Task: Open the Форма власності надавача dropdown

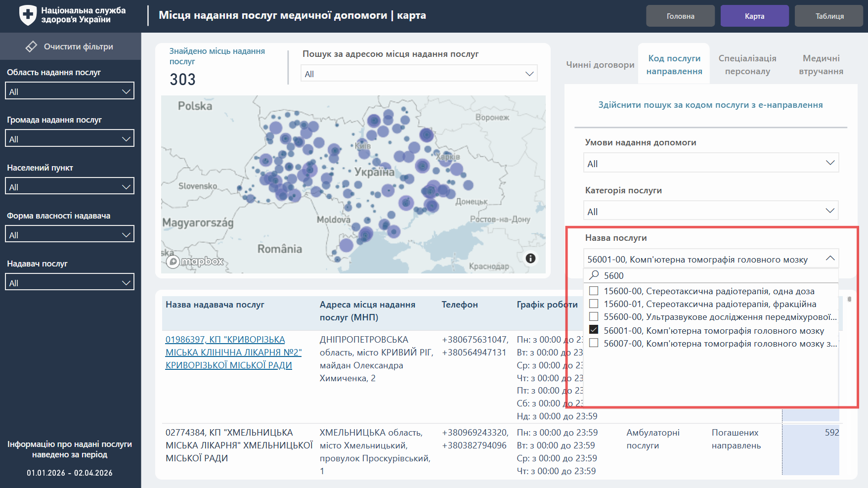Action: tap(70, 234)
